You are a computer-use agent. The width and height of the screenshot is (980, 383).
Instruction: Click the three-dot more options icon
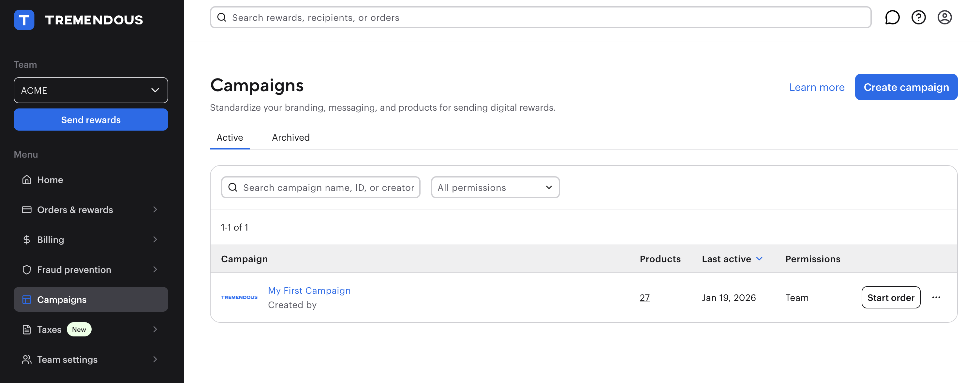(x=936, y=298)
